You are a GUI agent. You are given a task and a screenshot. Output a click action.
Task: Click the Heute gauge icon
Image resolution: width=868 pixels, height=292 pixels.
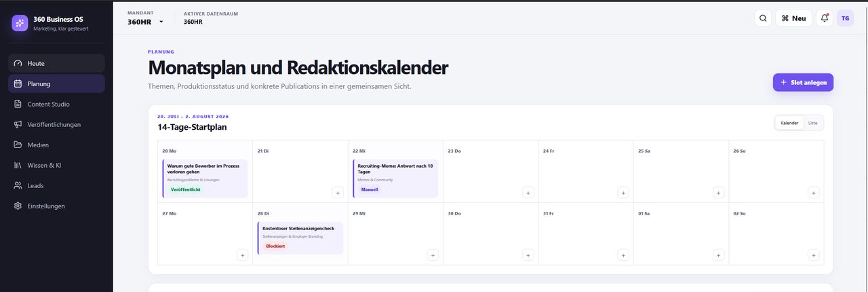18,63
